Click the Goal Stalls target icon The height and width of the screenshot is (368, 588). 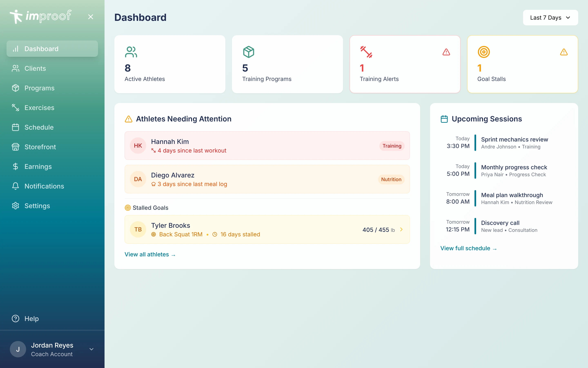point(484,52)
